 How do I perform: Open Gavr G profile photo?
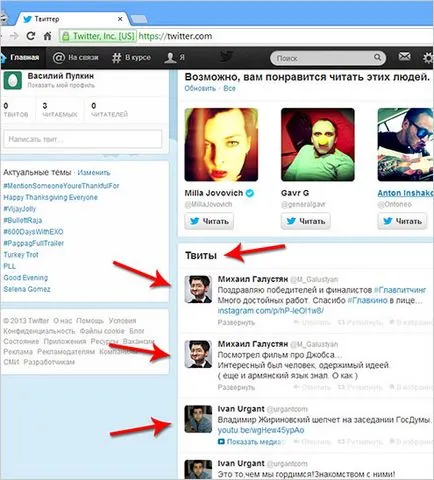click(318, 145)
